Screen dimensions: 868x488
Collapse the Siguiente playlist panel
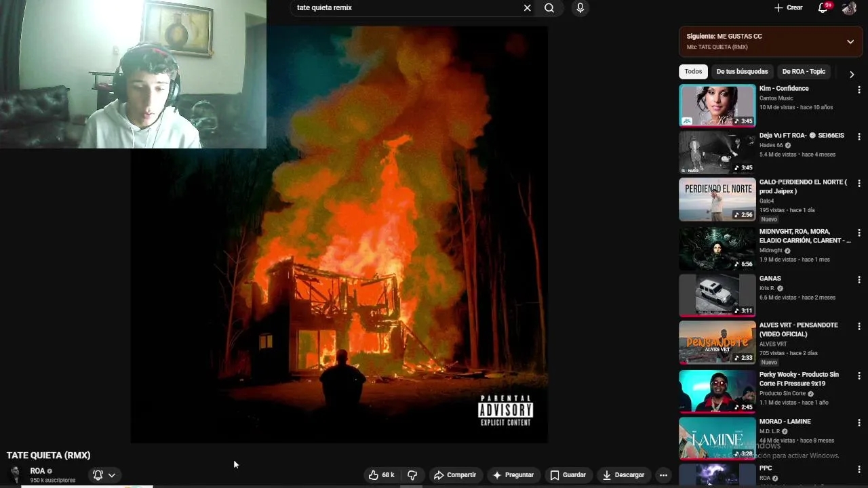(850, 41)
